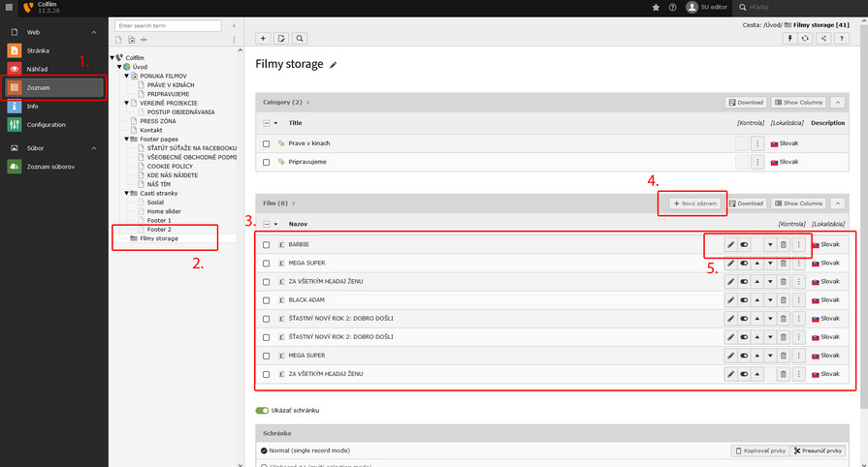The height and width of the screenshot is (467, 868).
Task: Collapse the page tree panel arrow
Action: 234,25
